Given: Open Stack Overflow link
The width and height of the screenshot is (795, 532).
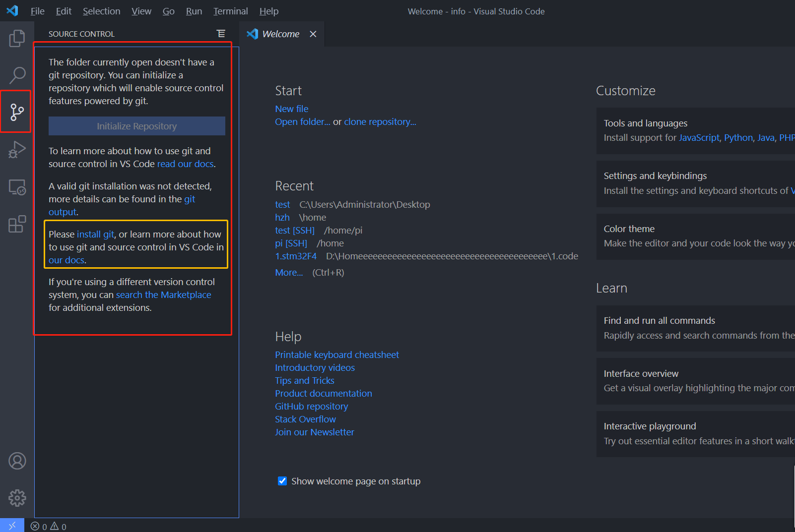Looking at the screenshot, I should [306, 419].
